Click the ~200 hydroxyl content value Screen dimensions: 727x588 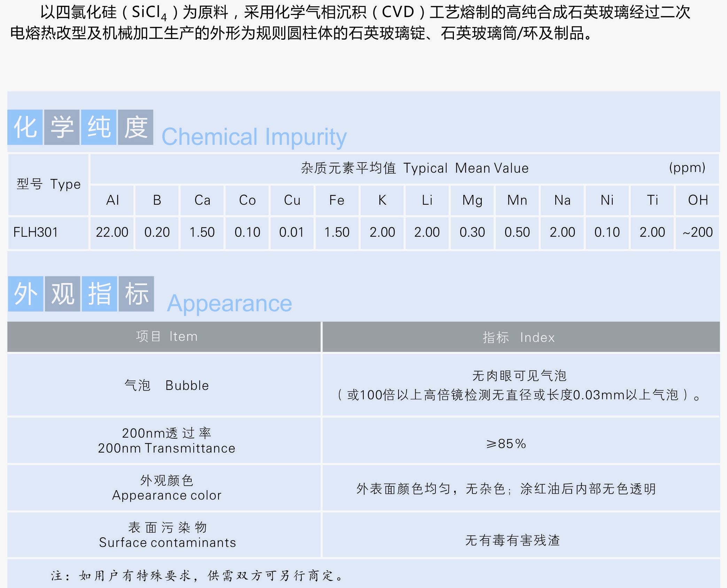(697, 232)
